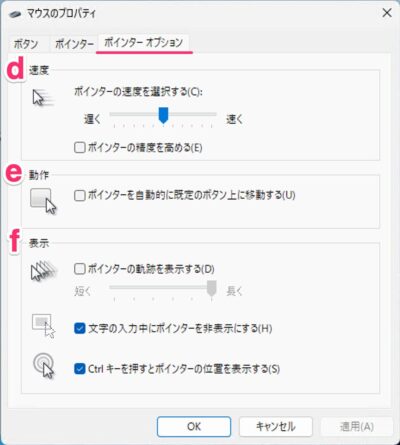Click the キャンセル button

[276, 426]
